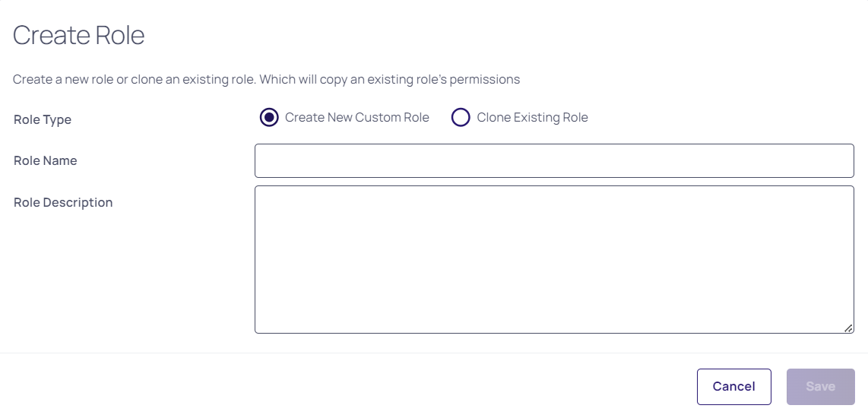Grab the corner grip of the description box
Image resolution: width=868 pixels, height=418 pixels.
pos(848,328)
